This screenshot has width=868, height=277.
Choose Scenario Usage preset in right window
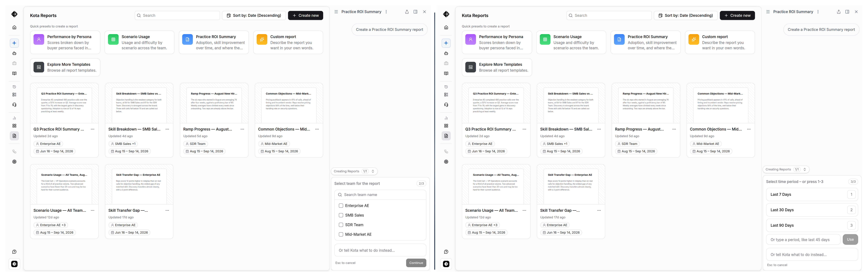click(571, 42)
